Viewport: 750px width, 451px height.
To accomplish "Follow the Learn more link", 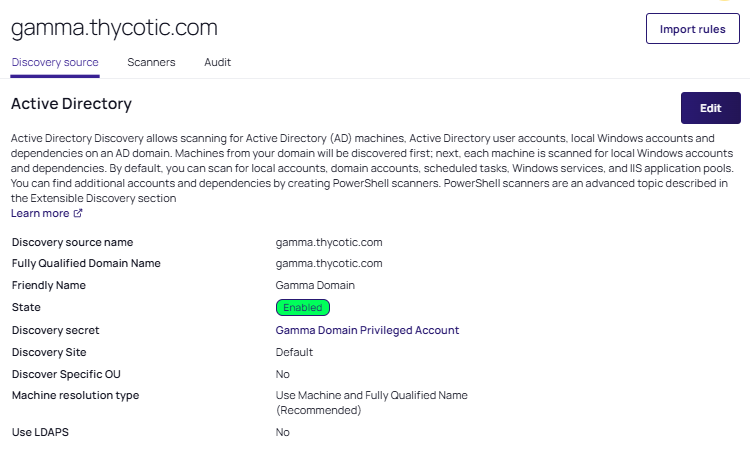I will [x=40, y=214].
